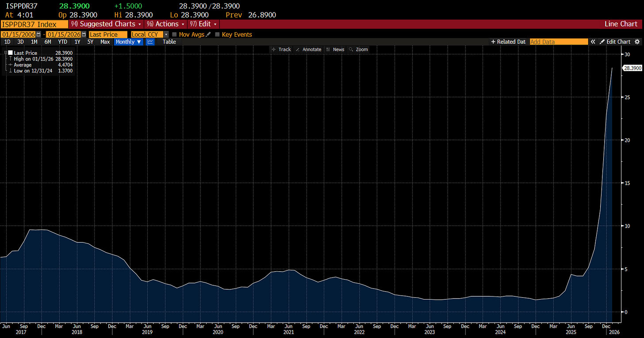Click the start date field 01/15/2006

click(x=18, y=34)
